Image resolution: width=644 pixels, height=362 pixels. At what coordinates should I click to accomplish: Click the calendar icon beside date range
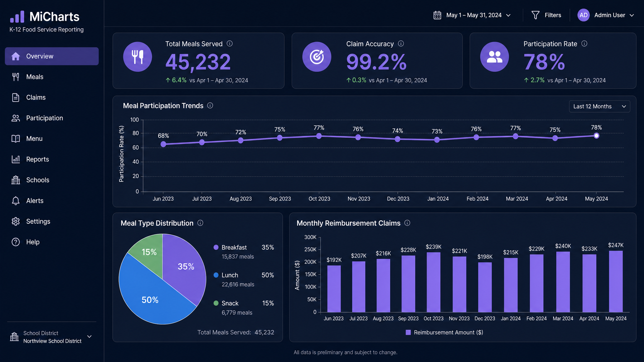pyautogui.click(x=437, y=15)
